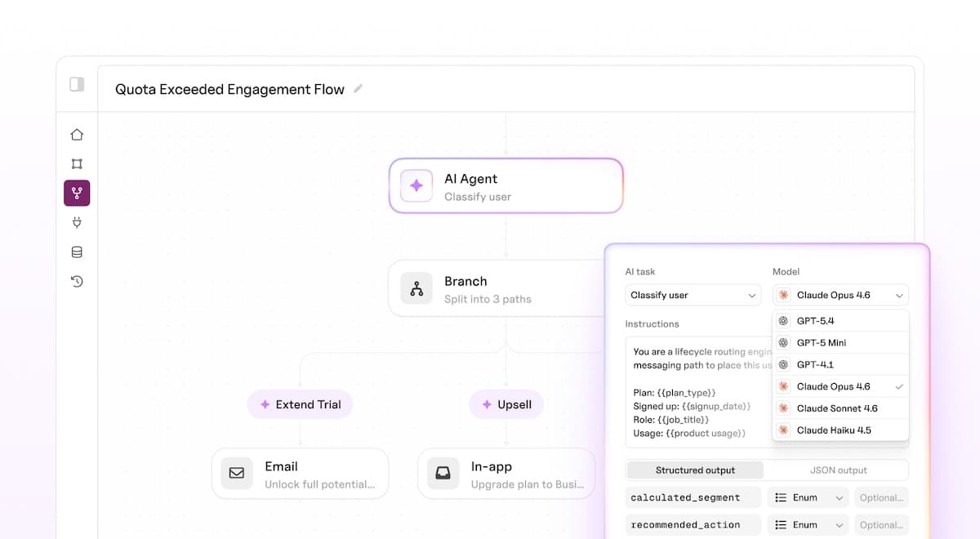This screenshot has height=539, width=980.
Task: Click the Branch node split icon
Action: coord(416,288)
